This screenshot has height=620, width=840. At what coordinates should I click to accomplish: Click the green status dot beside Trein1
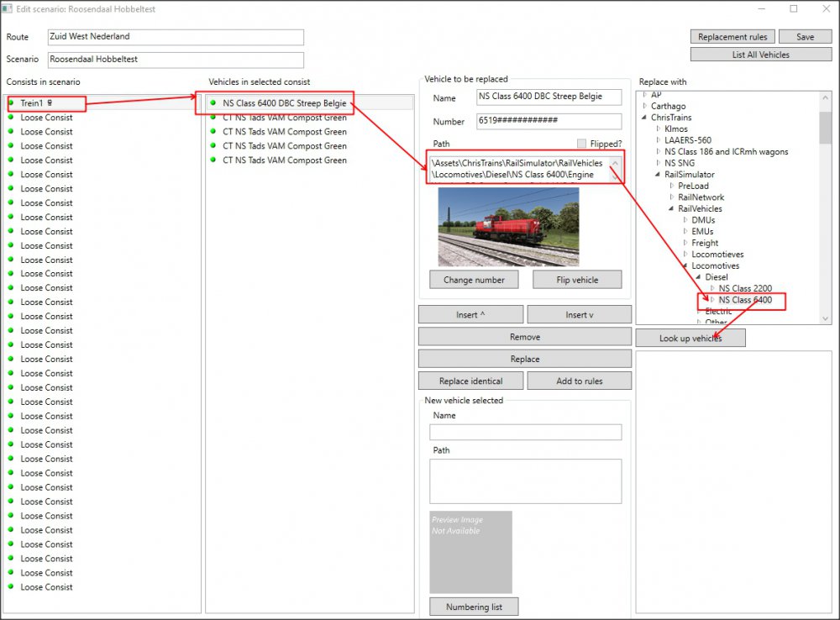[x=12, y=102]
